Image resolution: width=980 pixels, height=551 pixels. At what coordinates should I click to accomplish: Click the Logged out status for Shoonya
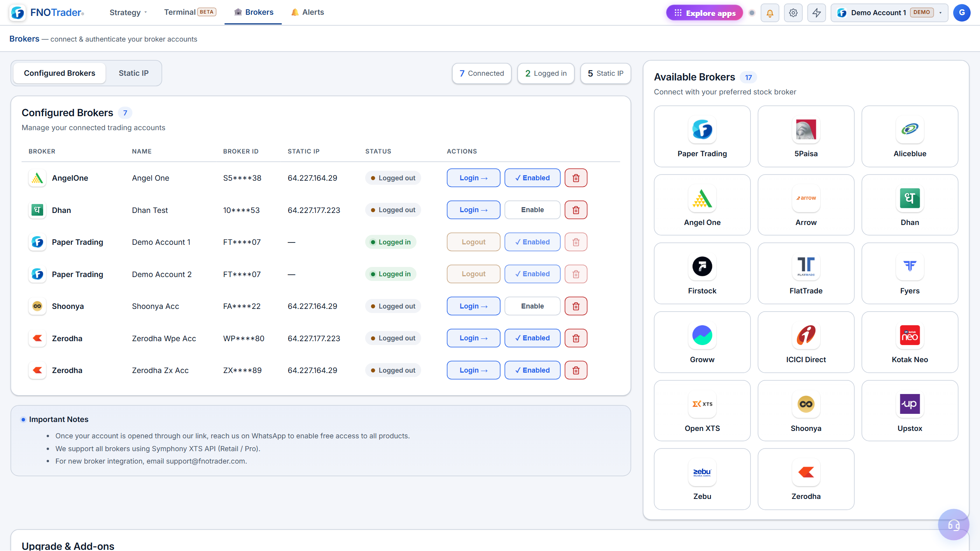point(393,306)
